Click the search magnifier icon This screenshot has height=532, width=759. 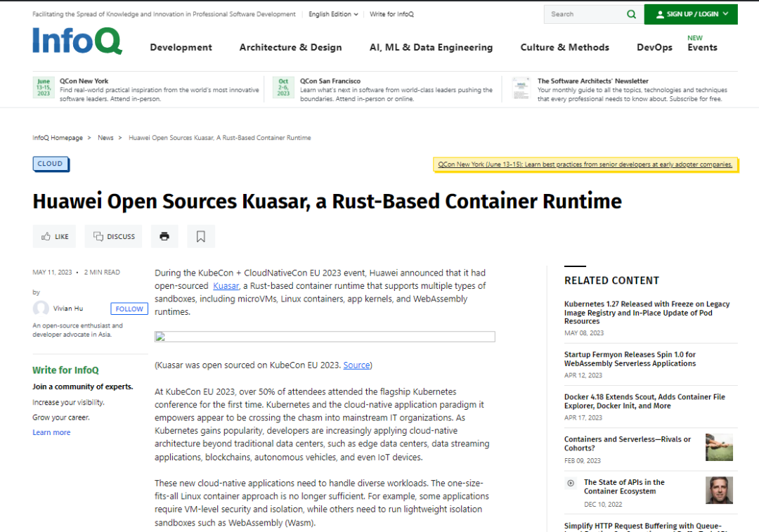pyautogui.click(x=631, y=15)
